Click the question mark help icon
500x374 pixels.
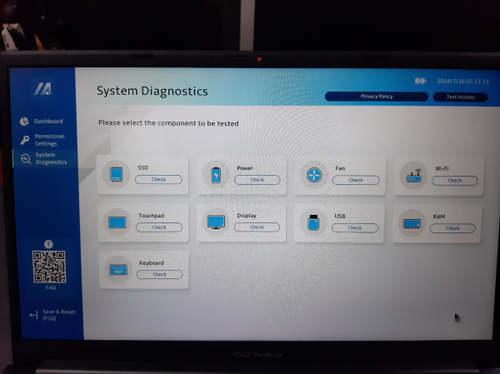click(x=48, y=244)
